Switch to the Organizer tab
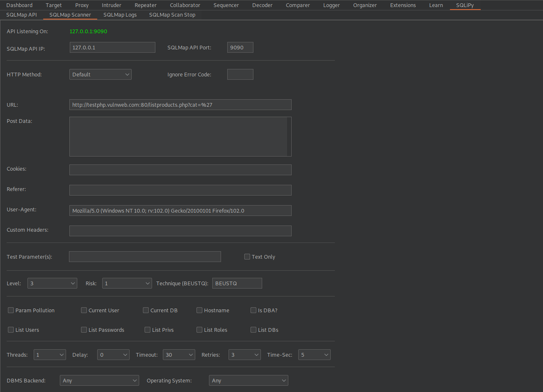Viewport: 543px width, 392px height. [365, 5]
